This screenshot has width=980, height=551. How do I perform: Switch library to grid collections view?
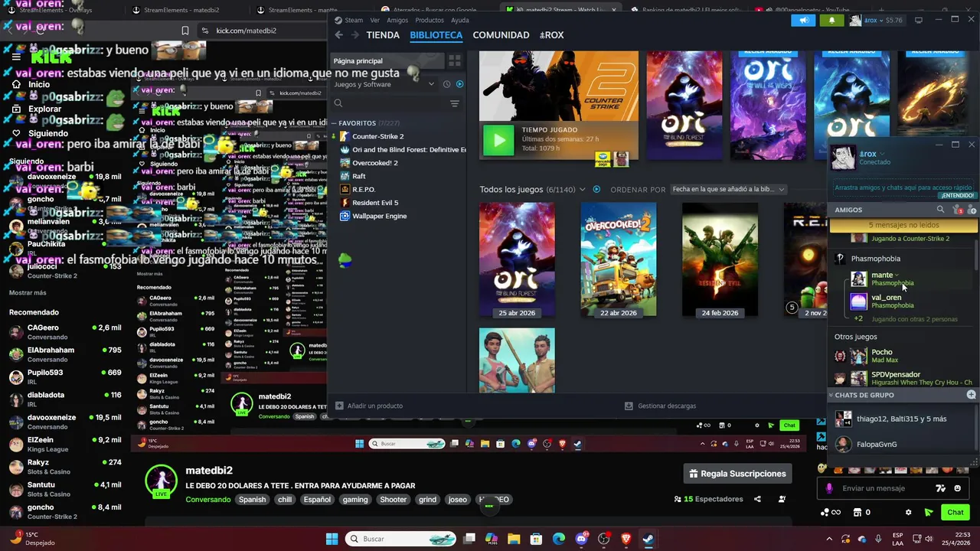point(454,60)
